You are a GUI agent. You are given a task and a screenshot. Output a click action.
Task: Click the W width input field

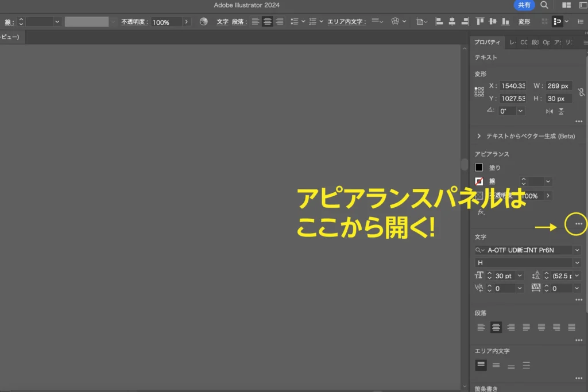pos(558,86)
